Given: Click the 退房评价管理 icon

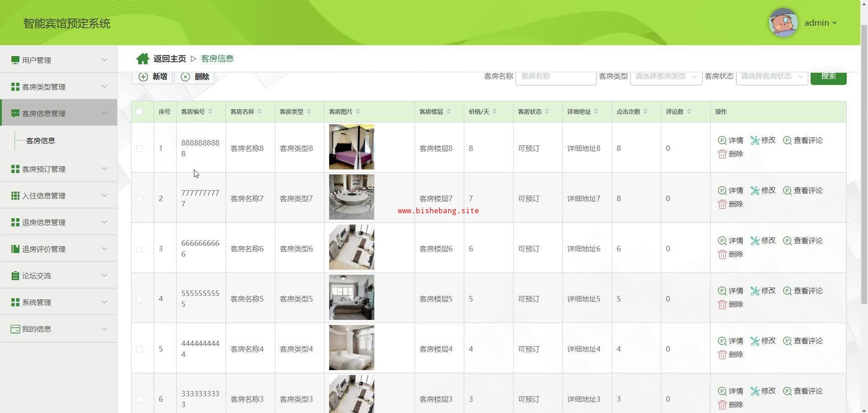Looking at the screenshot, I should (15, 249).
